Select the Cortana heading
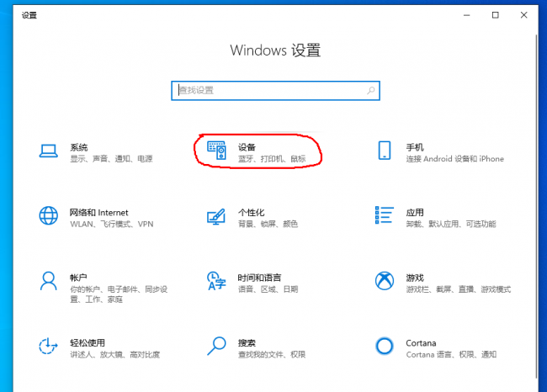The height and width of the screenshot is (392, 547). coord(421,343)
